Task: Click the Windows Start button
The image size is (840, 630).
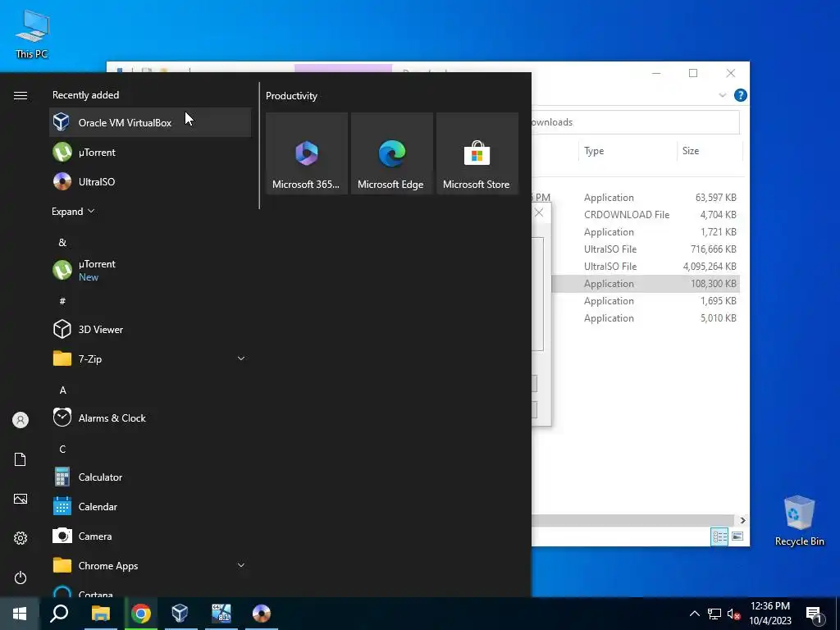Action: pyautogui.click(x=20, y=614)
